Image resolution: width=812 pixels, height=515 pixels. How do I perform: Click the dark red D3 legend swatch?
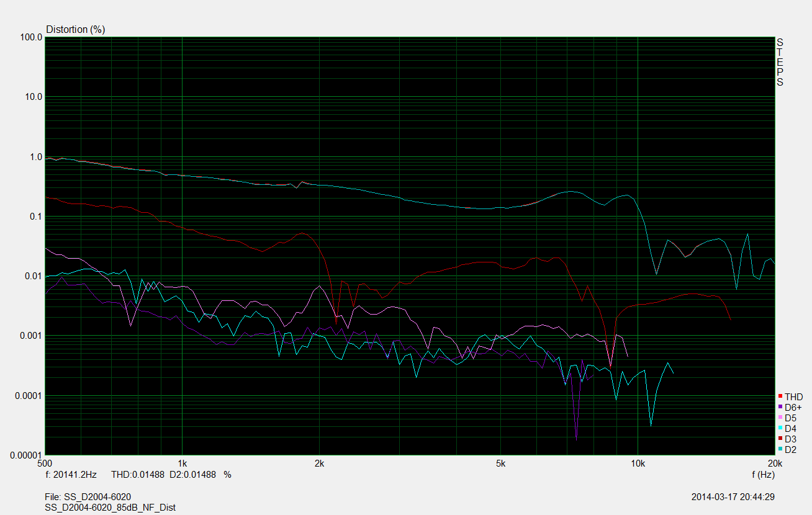(x=780, y=439)
